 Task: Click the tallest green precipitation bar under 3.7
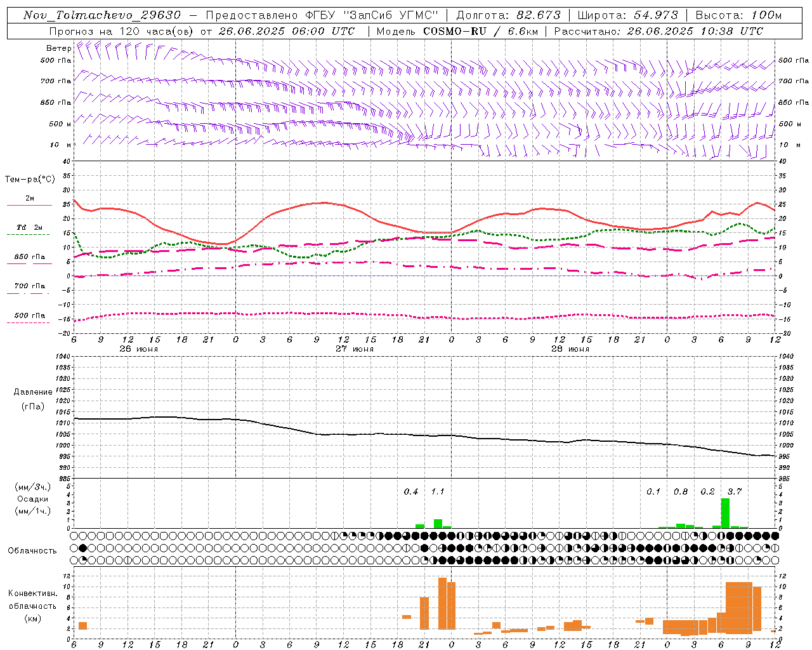click(725, 513)
